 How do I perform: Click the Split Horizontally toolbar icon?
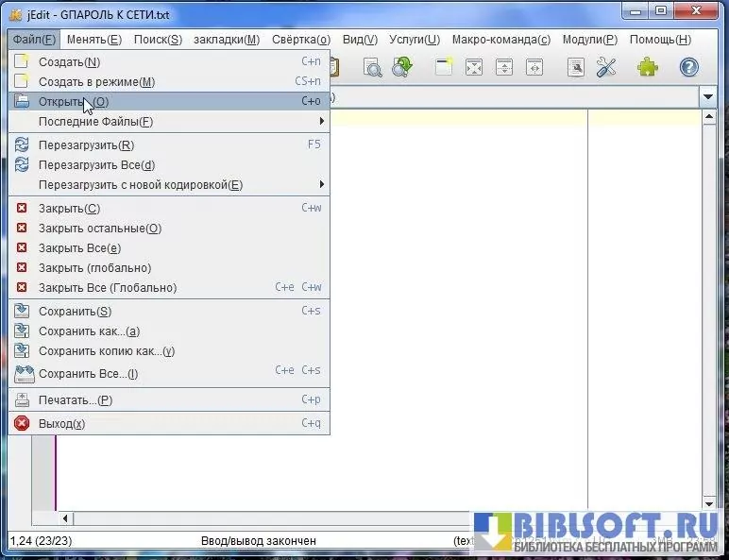pyautogui.click(x=504, y=67)
